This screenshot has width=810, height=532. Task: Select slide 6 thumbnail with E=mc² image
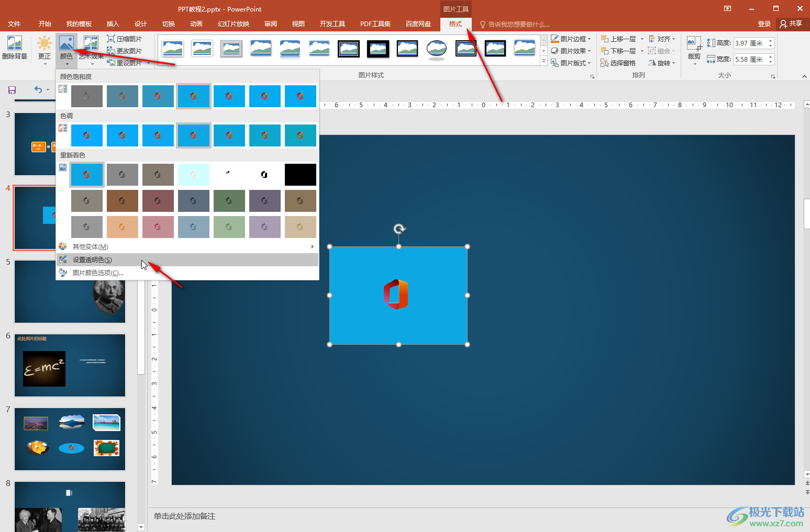tap(70, 365)
